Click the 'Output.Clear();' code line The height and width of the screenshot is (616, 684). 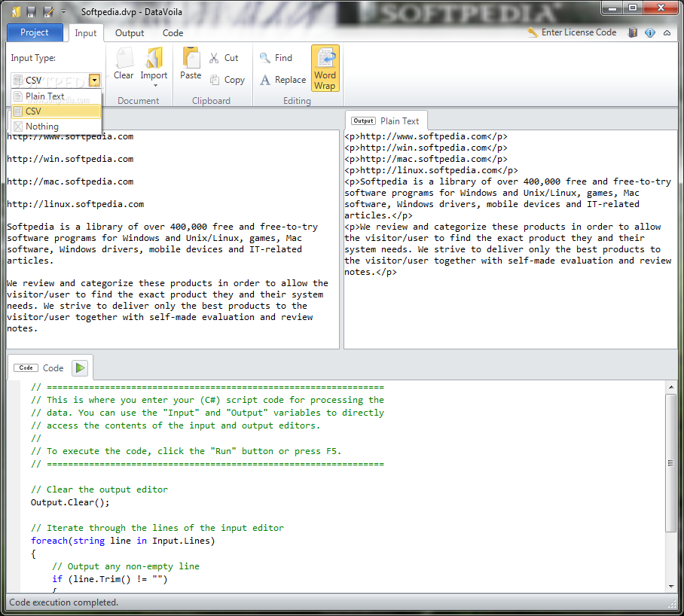[x=70, y=502]
